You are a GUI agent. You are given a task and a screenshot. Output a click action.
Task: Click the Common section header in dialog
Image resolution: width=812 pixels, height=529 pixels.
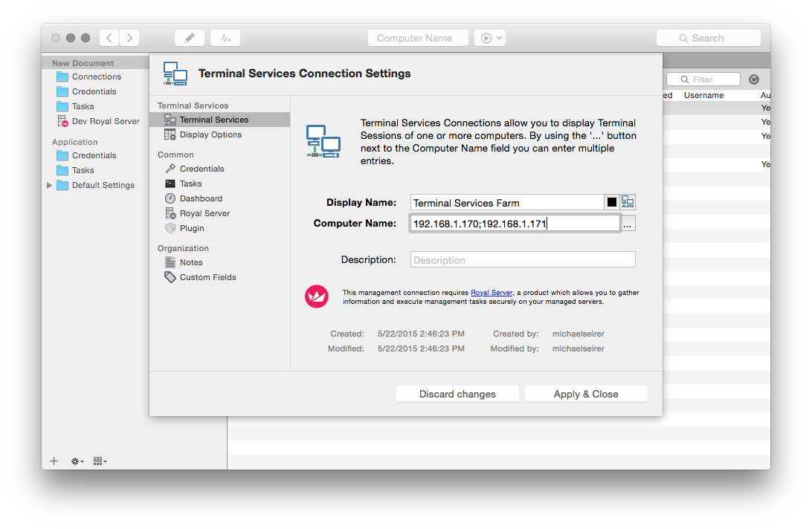click(x=175, y=155)
